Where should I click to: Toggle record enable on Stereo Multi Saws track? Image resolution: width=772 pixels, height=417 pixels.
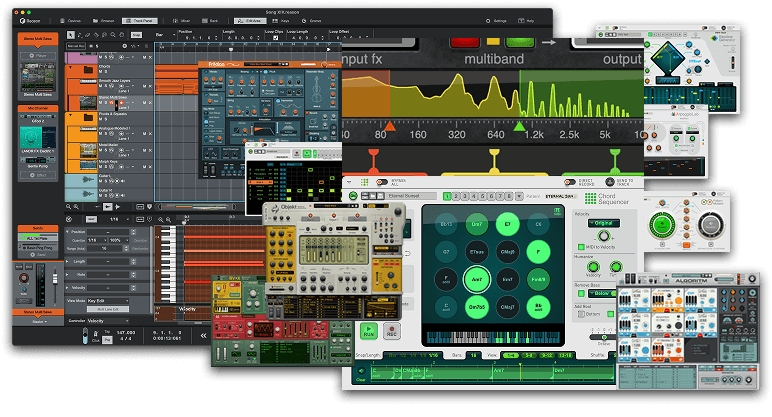tap(122, 102)
